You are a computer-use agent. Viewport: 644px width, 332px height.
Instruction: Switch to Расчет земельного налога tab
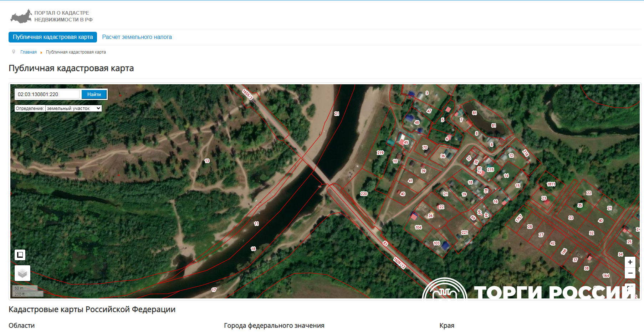(137, 37)
